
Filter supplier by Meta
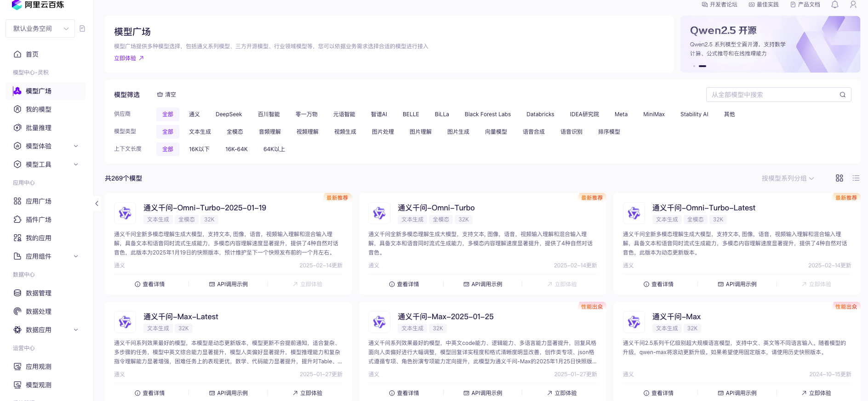[x=621, y=114]
